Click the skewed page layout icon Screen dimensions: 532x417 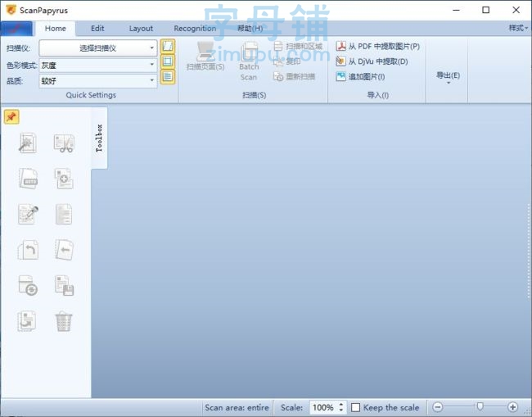coord(168,46)
